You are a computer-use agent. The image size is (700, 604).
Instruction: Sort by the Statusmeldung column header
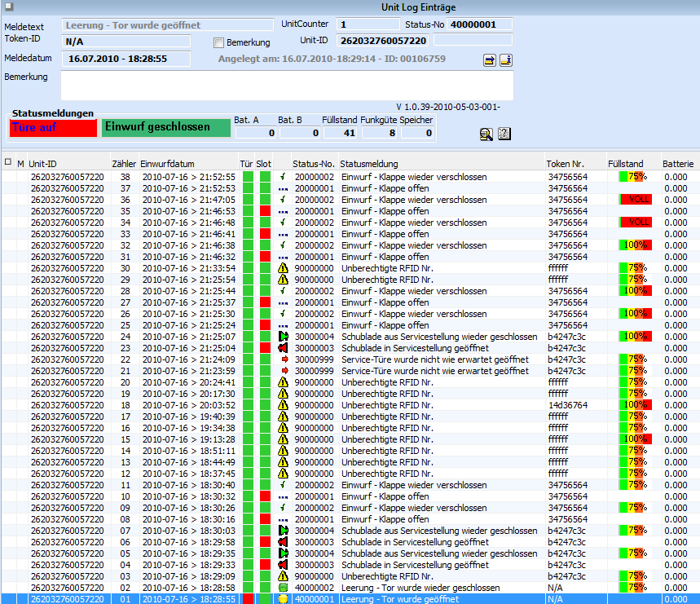[x=442, y=164]
